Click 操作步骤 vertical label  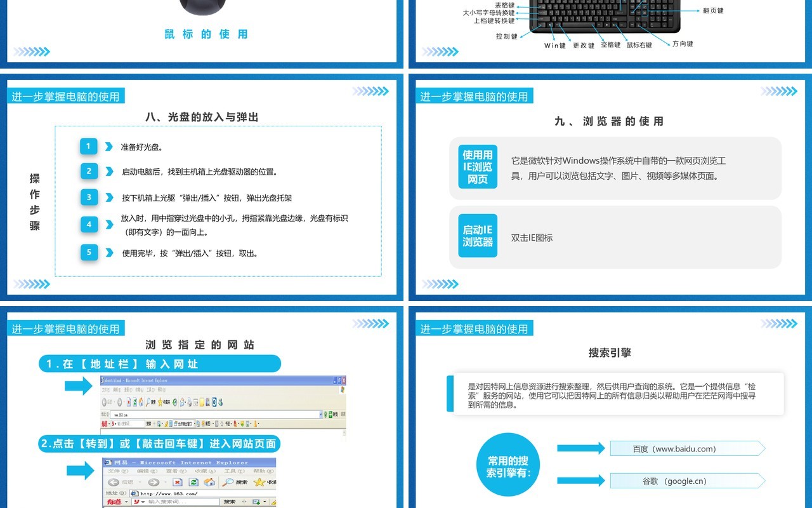[35, 202]
